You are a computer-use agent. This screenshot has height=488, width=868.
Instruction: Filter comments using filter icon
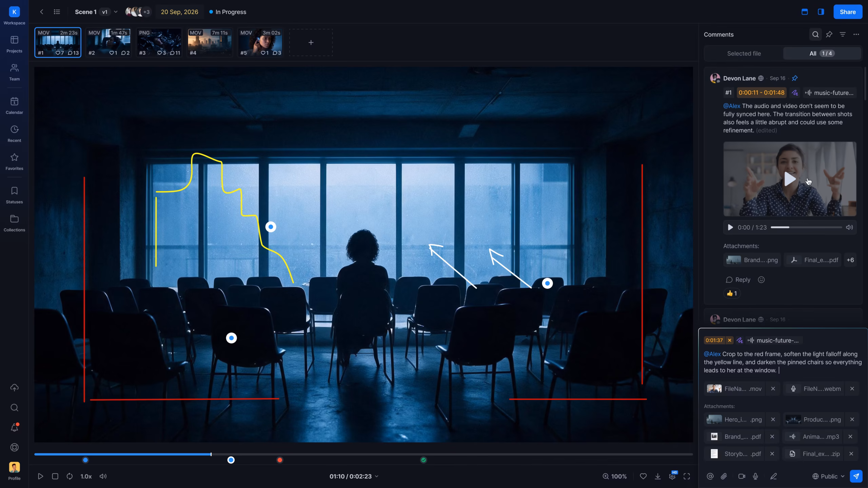click(843, 34)
